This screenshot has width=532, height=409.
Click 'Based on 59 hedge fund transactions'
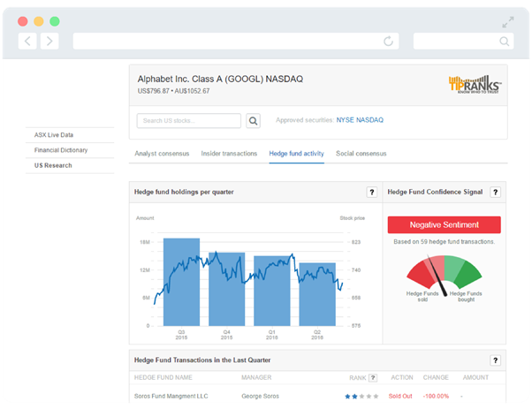(445, 242)
